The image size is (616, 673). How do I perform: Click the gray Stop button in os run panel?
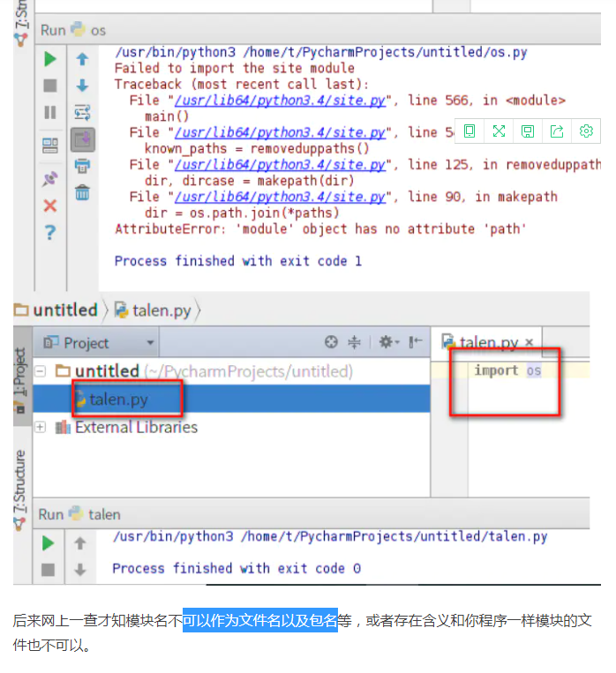coord(49,86)
